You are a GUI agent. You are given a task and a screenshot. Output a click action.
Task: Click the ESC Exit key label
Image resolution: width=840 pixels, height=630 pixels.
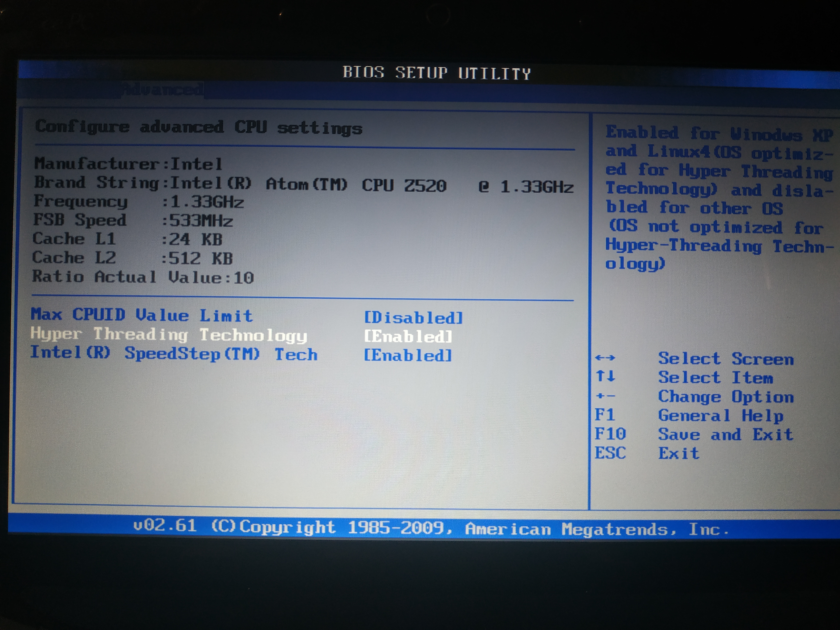610,453
